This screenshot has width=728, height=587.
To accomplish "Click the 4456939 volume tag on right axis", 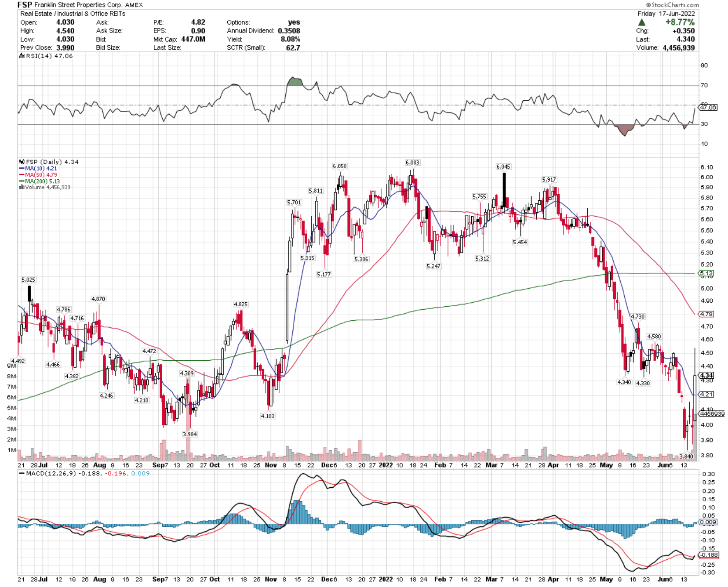I will (712, 413).
